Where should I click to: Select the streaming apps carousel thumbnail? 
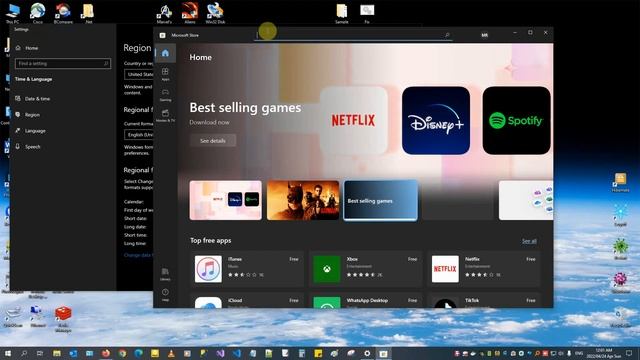click(226, 200)
